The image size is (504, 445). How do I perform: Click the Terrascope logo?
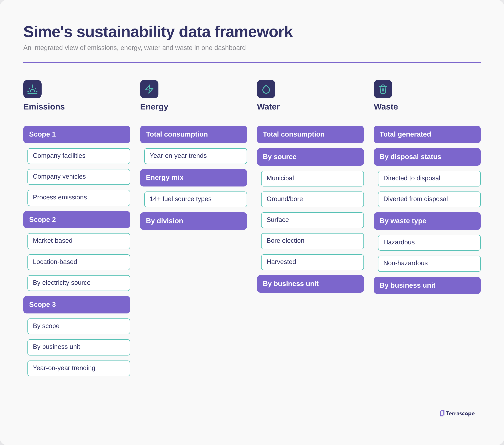[457, 413]
